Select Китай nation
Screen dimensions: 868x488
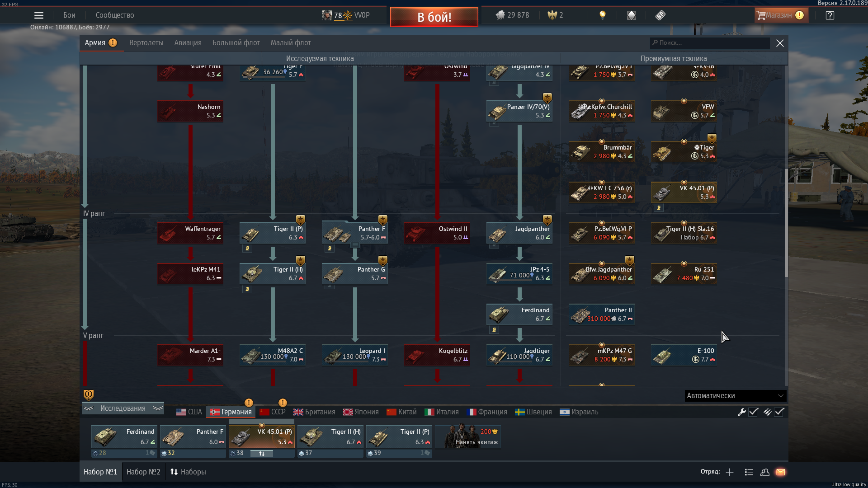[x=401, y=412]
